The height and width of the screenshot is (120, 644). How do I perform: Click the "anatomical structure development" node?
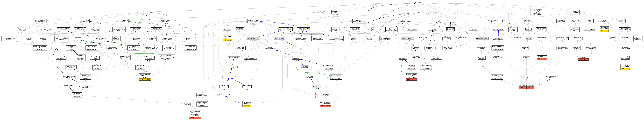pyautogui.click(x=254, y=21)
